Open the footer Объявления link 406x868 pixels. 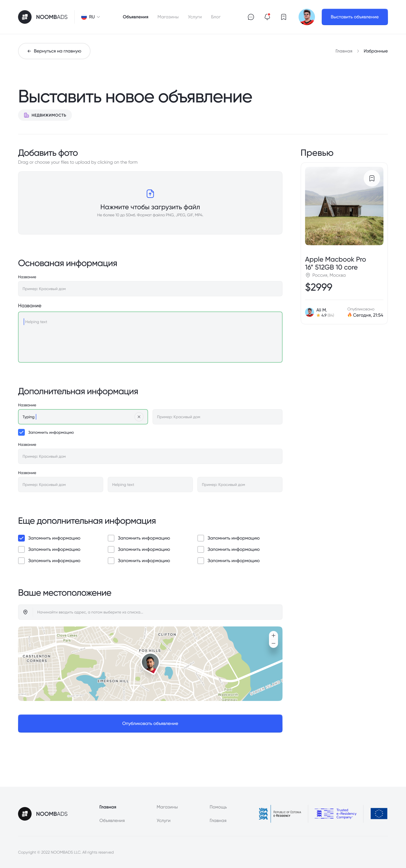tap(112, 821)
